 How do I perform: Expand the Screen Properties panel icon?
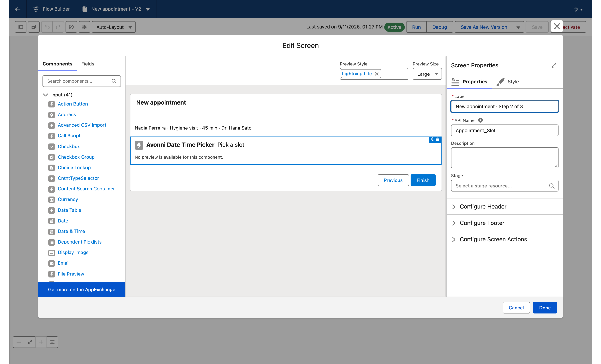click(554, 65)
